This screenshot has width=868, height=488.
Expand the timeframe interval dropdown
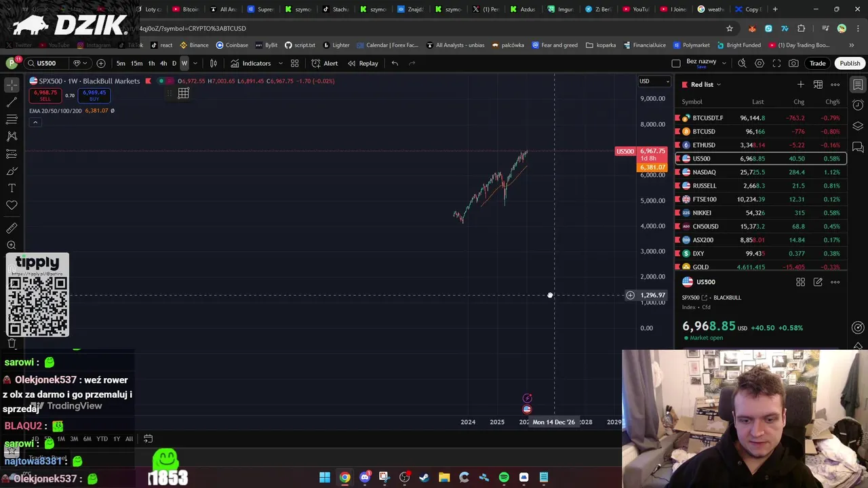tap(195, 63)
